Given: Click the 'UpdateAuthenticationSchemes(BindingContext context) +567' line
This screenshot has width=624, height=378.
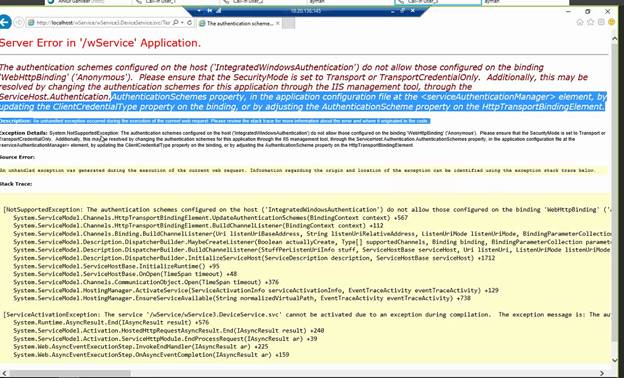Looking at the screenshot, I should coord(211,218).
